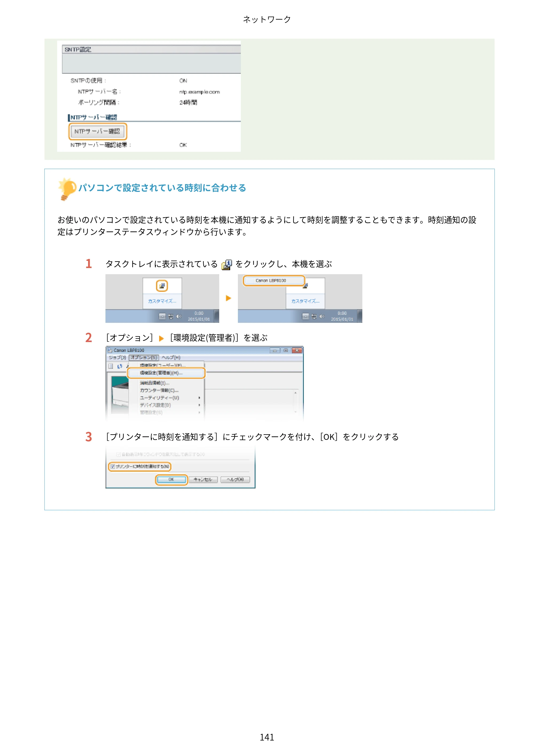
Task: Close the Canon LBP8100 window
Action: (x=297, y=350)
